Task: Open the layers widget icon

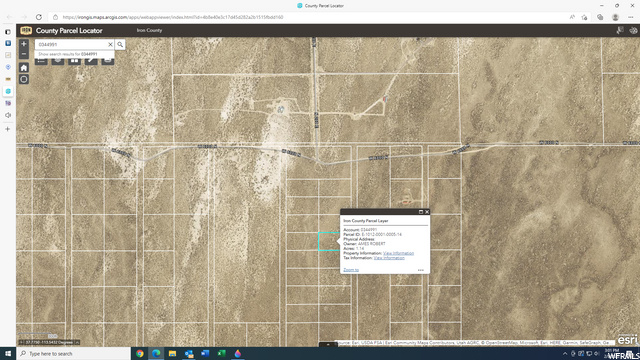Action: 58,61
